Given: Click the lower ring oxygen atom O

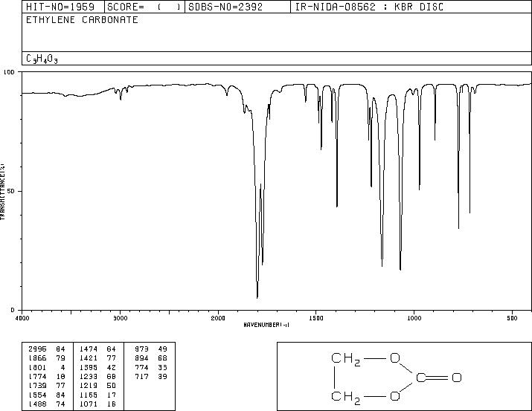Looking at the screenshot, I should click(395, 395).
